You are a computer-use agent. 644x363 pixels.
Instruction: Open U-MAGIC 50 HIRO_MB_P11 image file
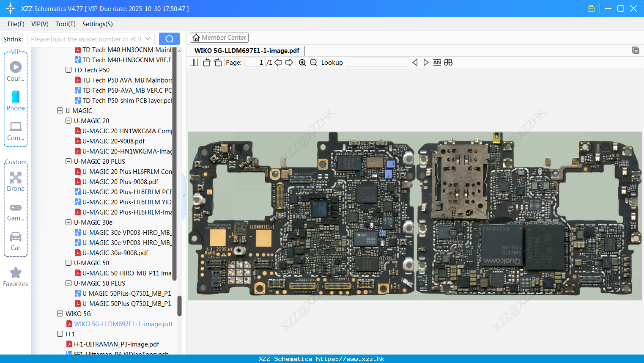click(x=123, y=273)
